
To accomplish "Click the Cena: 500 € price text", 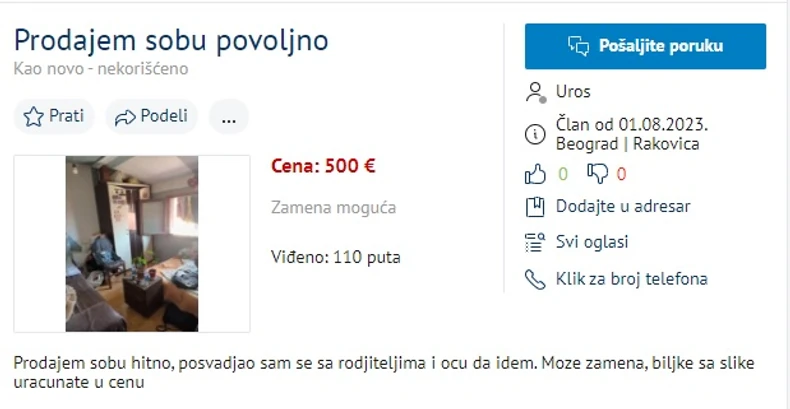I will [x=323, y=166].
